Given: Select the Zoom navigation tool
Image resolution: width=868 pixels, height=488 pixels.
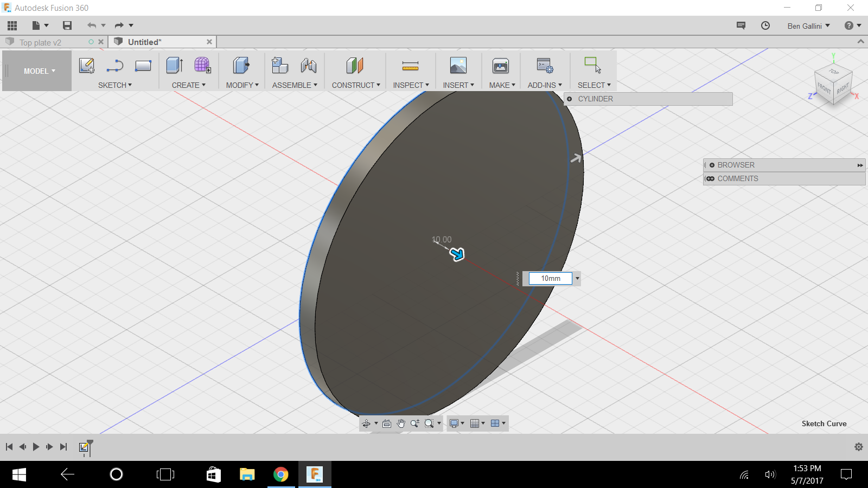Looking at the screenshot, I should (x=415, y=423).
